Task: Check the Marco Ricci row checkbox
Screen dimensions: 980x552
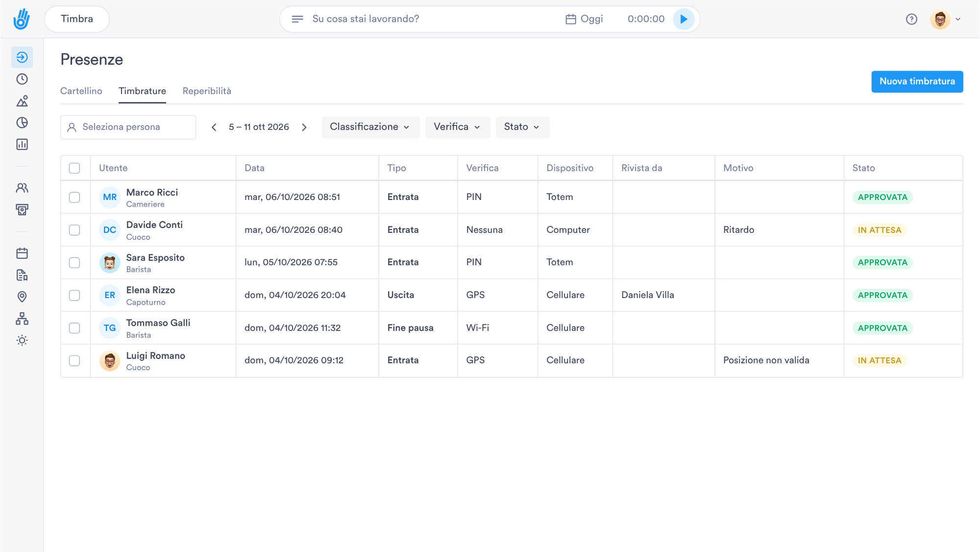Action: point(74,197)
